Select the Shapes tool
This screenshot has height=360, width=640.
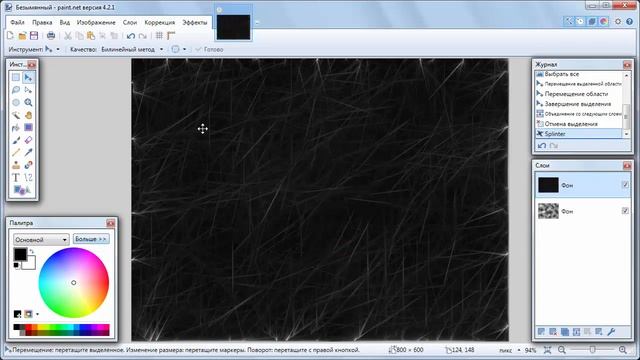point(22,190)
